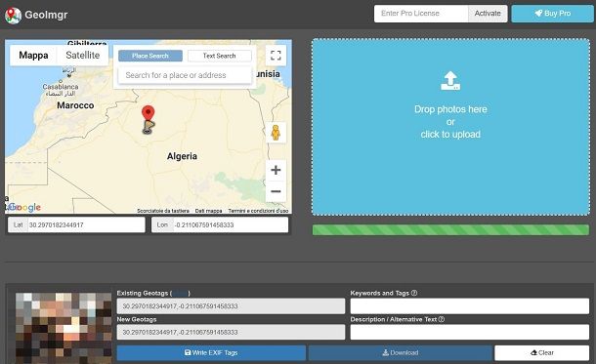Viewport: 596px width, 364px height.
Task: Click the Drop photos here upload area
Action: click(x=450, y=127)
